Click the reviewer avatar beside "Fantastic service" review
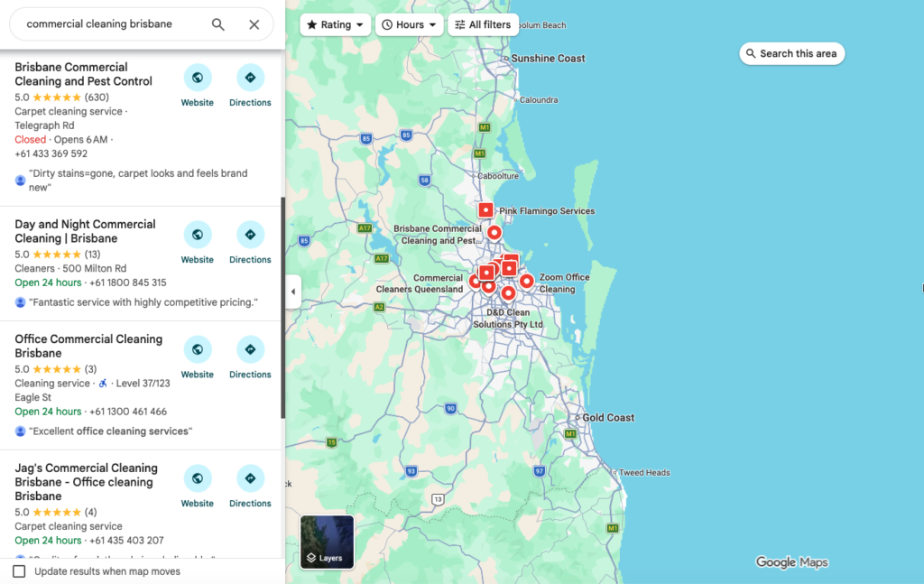Image resolution: width=924 pixels, height=584 pixels. tap(20, 303)
